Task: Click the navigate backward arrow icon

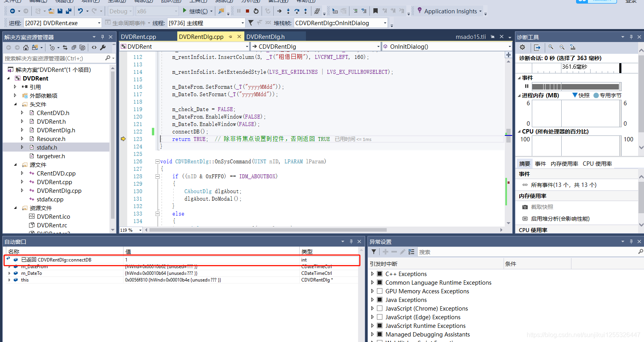Action: pos(13,11)
